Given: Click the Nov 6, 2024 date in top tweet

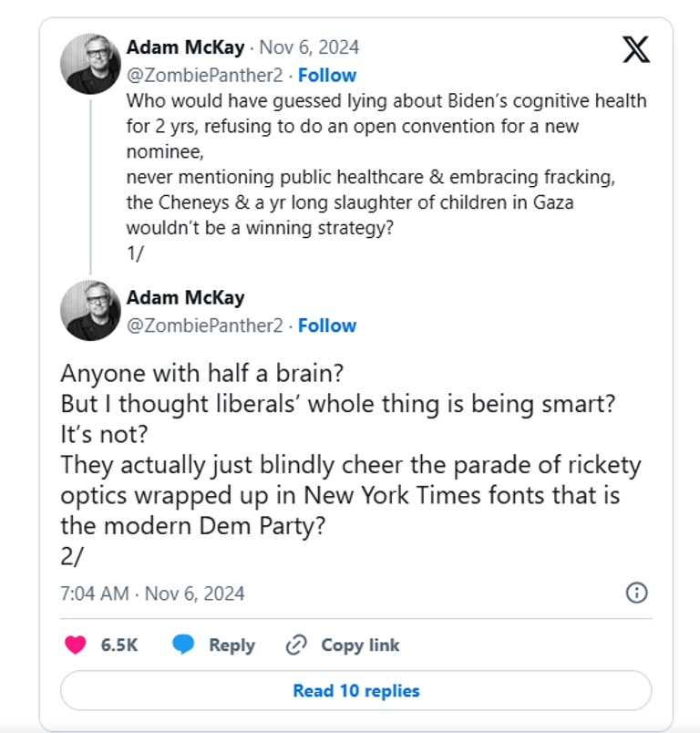Looking at the screenshot, I should pyautogui.click(x=310, y=46).
